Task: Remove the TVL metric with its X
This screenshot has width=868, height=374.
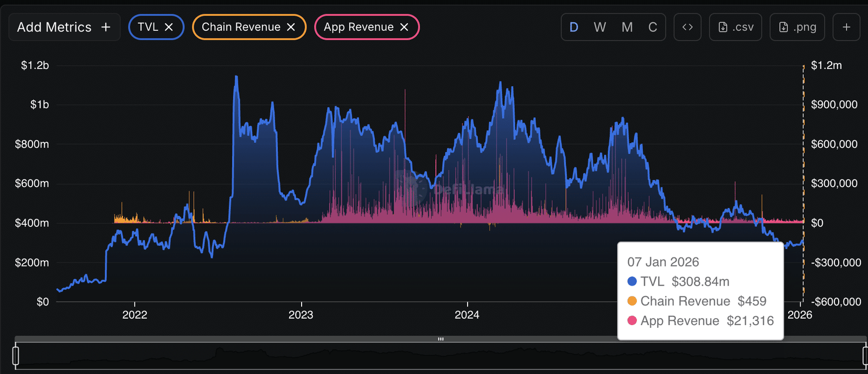Action: tap(169, 27)
